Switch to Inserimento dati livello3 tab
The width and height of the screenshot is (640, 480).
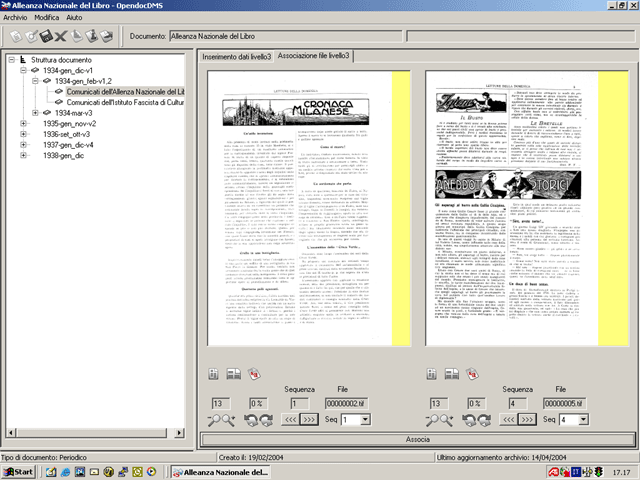237,57
